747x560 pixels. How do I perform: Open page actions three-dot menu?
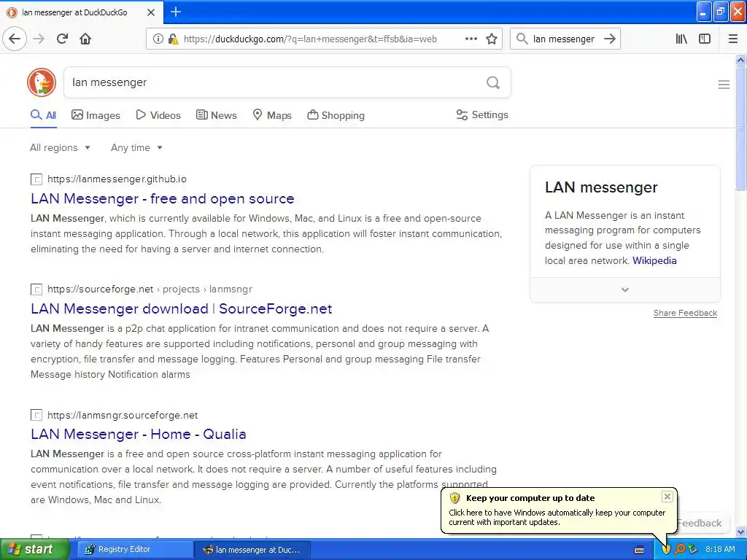(x=471, y=39)
